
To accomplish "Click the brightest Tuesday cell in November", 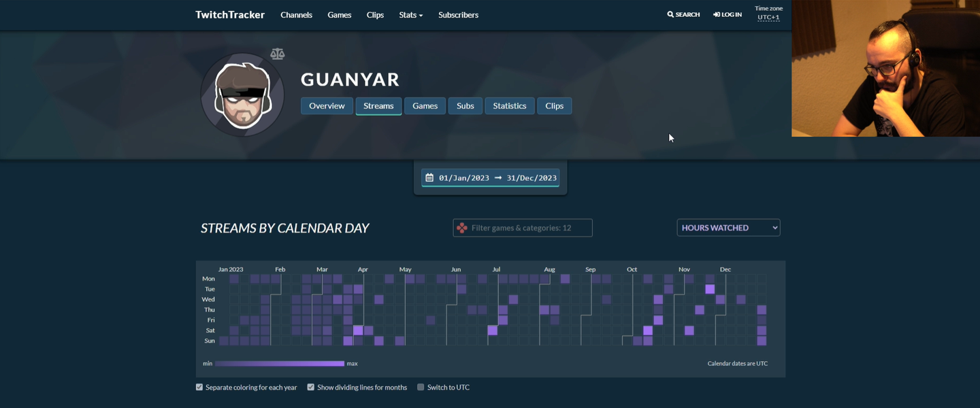I will point(710,289).
